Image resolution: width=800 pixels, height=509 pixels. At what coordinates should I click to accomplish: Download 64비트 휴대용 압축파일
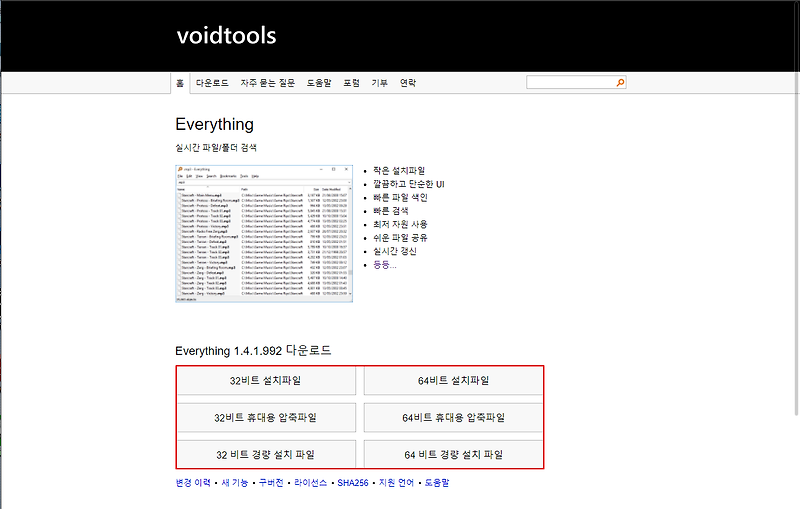453,418
